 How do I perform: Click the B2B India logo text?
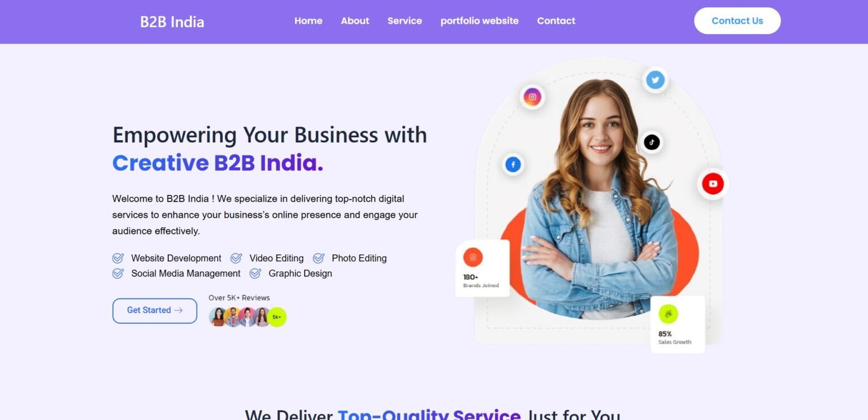(172, 22)
